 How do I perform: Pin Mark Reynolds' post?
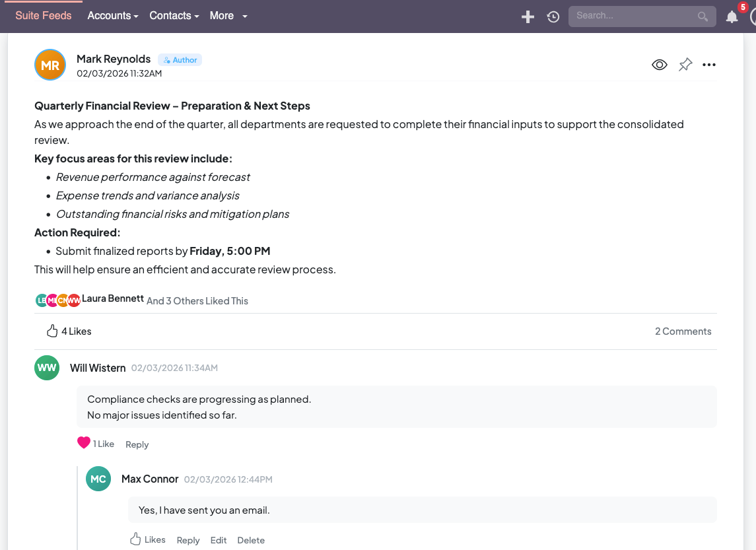pos(685,64)
